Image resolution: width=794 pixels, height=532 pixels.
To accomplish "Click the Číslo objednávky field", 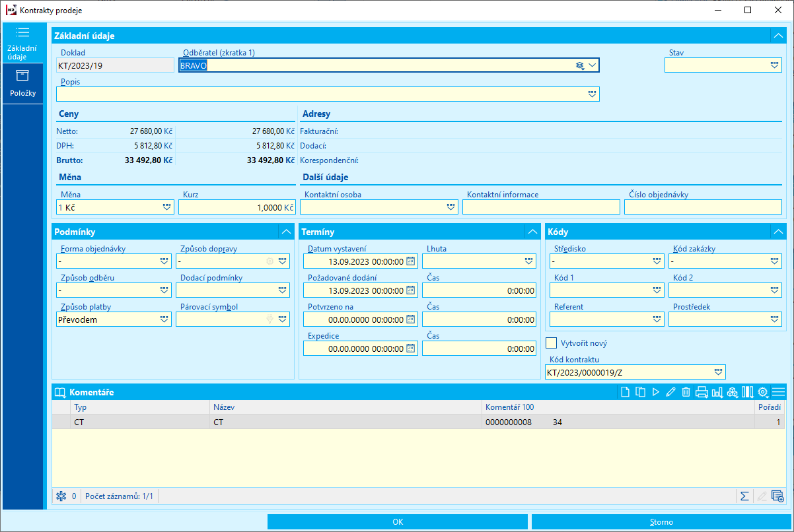I will [x=703, y=207].
